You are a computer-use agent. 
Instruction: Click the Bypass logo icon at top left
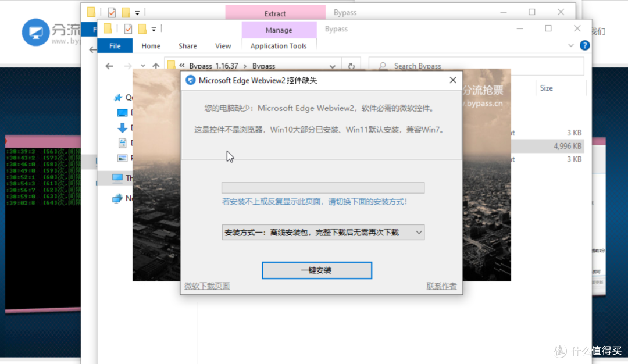click(x=35, y=32)
